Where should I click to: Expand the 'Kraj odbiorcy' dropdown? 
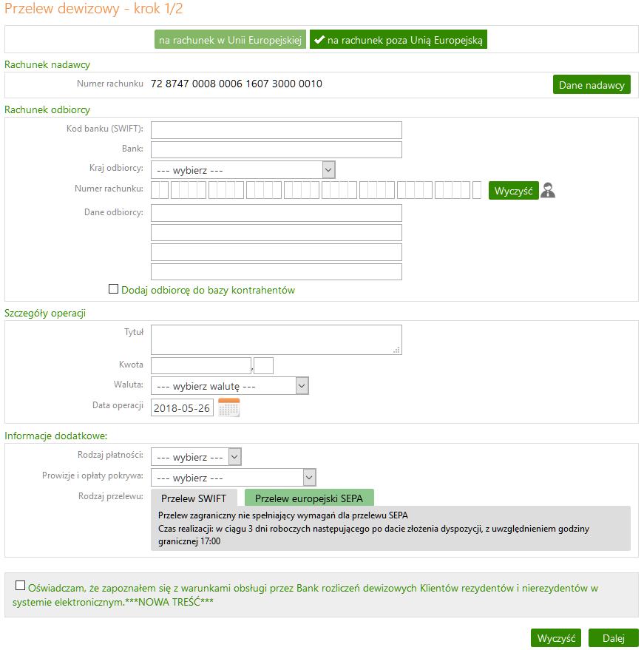pos(243,170)
